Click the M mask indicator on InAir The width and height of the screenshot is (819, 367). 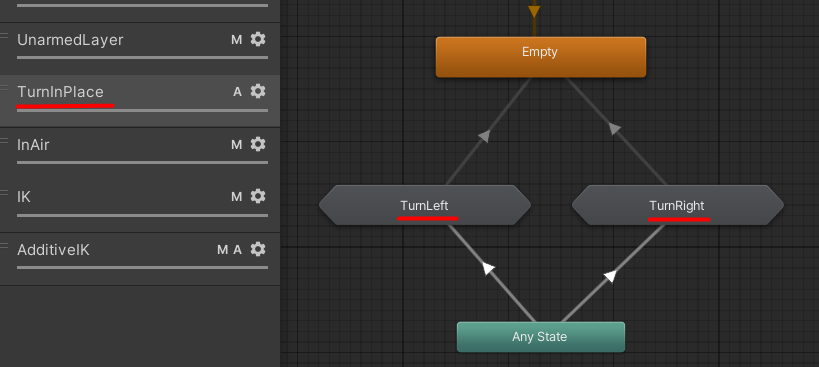tap(237, 145)
